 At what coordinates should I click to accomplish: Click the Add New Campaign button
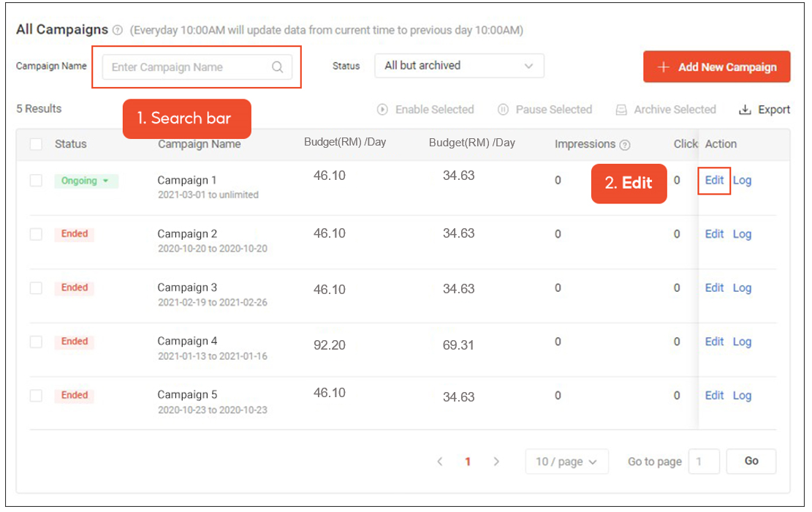[716, 67]
